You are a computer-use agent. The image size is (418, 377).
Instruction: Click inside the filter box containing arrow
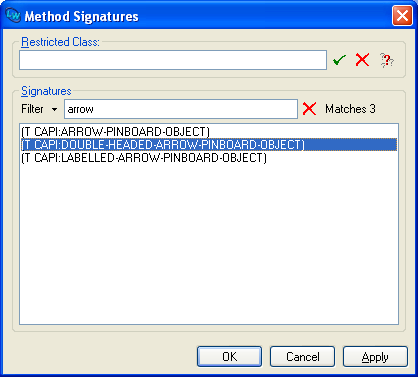181,109
